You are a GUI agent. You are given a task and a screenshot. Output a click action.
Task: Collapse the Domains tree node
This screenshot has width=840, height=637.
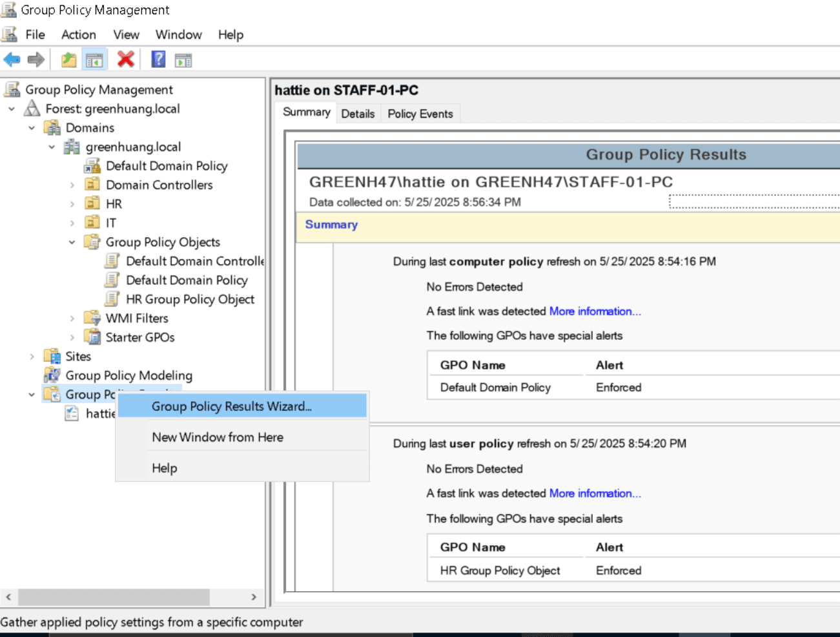click(32, 128)
